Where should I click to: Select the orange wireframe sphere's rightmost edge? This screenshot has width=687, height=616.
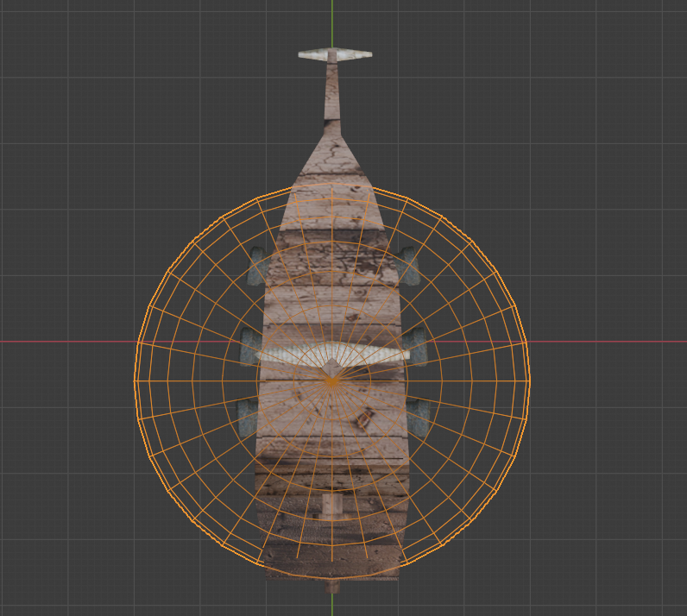(529, 380)
